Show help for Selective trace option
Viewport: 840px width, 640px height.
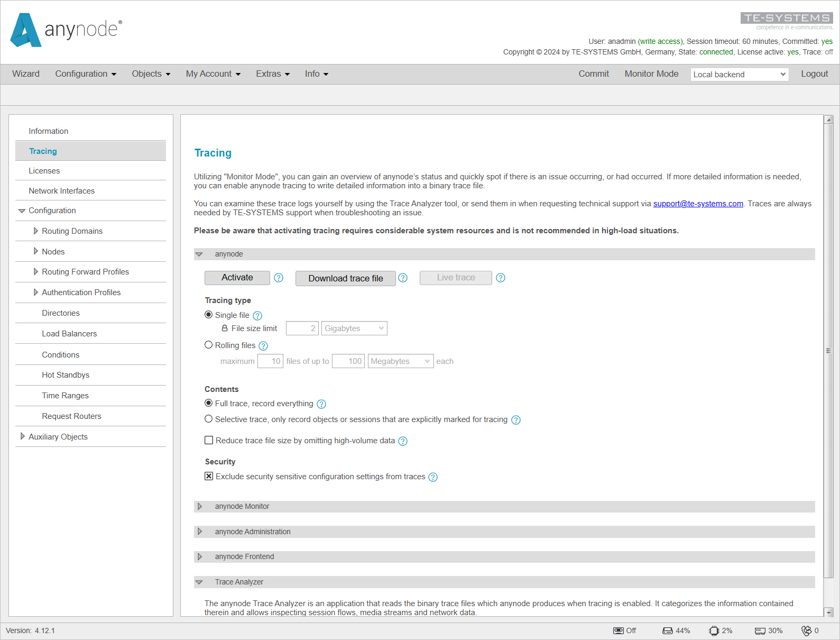[x=516, y=420]
